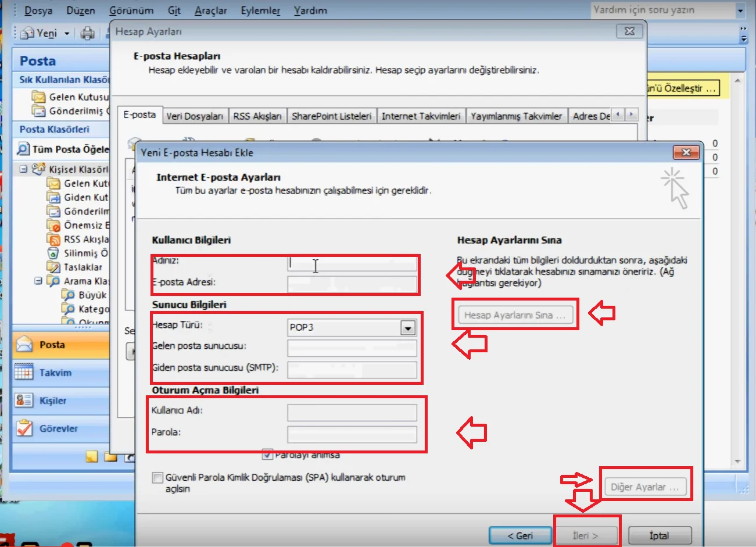
Task: Click the Gelen posta sunucusu field
Action: point(352,348)
